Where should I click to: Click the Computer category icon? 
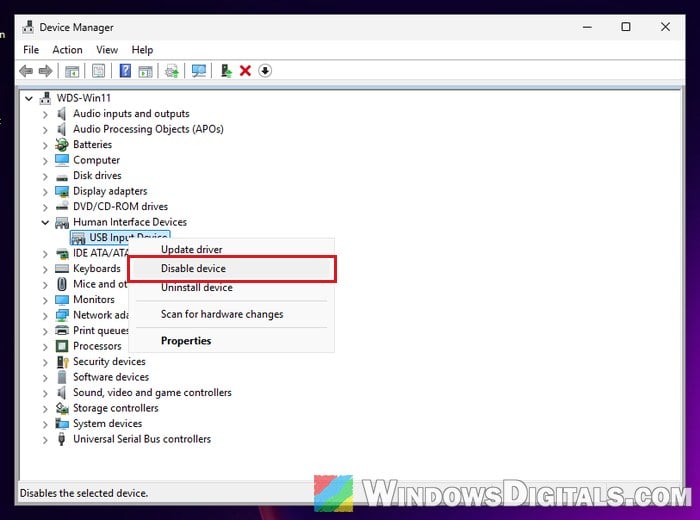[x=62, y=160]
